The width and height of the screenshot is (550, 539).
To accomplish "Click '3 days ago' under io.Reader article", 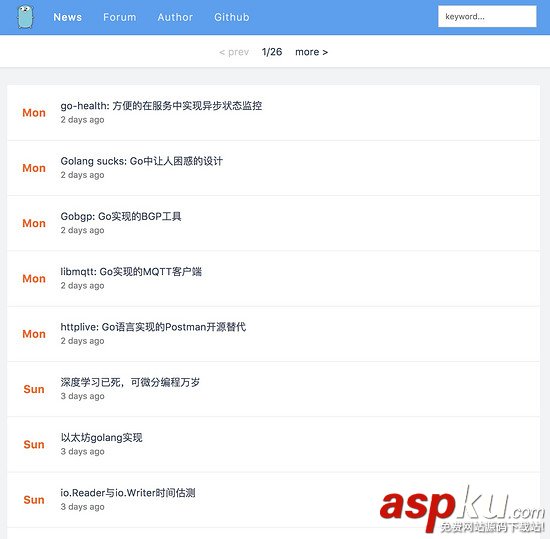I will pos(82,507).
